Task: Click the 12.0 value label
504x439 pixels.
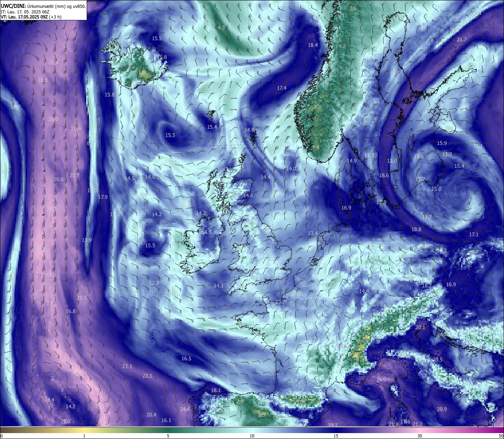Action: click(x=392, y=161)
